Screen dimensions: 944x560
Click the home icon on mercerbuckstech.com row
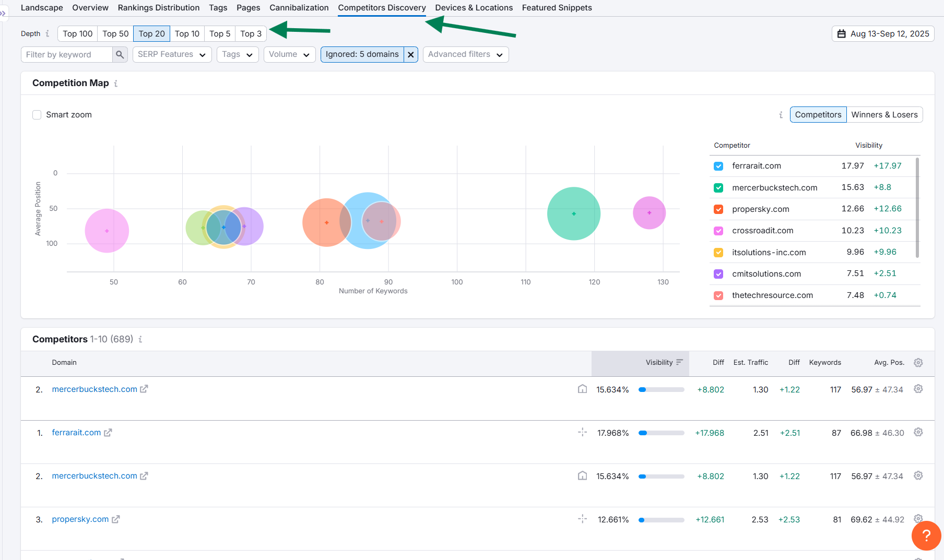pyautogui.click(x=583, y=389)
